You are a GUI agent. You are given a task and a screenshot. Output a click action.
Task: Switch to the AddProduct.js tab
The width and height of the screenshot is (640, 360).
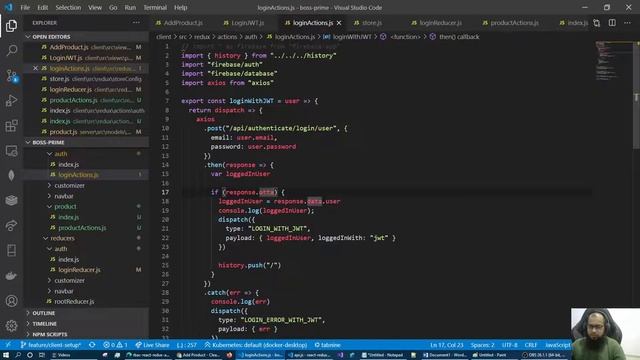pyautogui.click(x=183, y=23)
